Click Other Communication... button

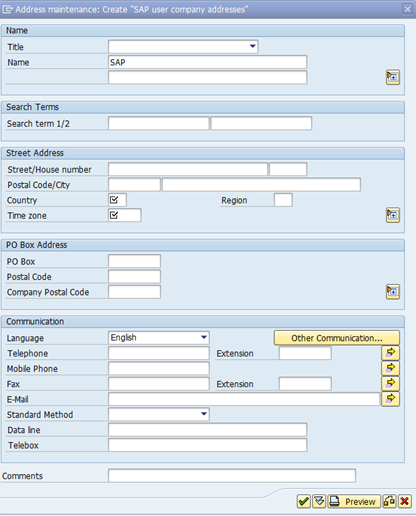pos(337,338)
